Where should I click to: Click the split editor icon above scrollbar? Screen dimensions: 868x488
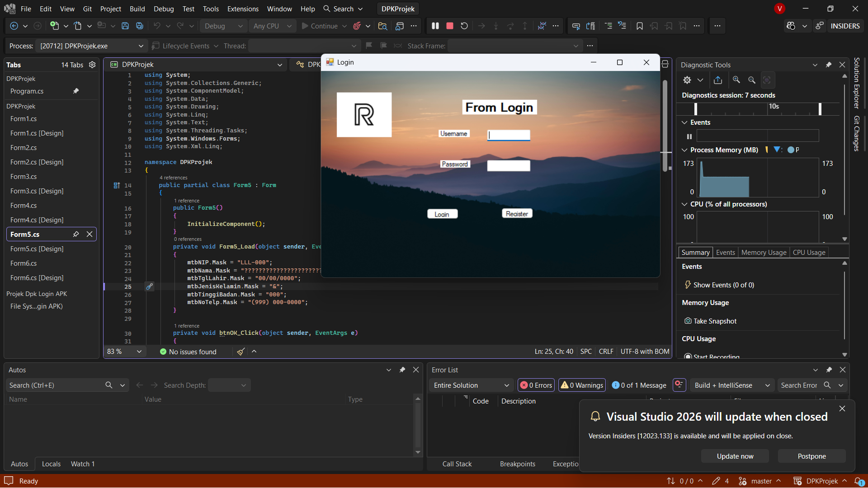(x=665, y=65)
